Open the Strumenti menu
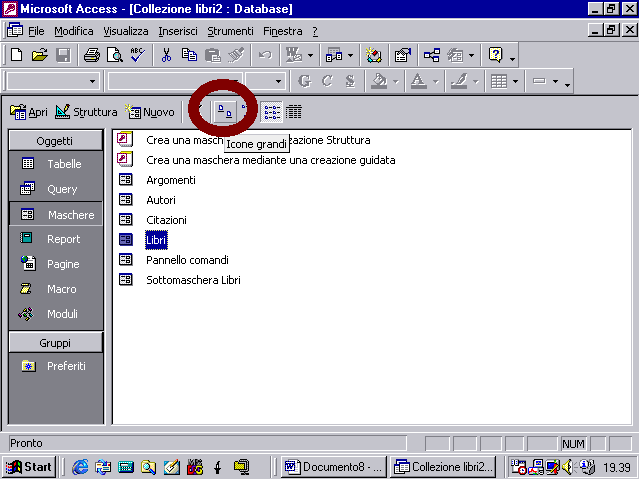This screenshot has height=479, width=639. [230, 31]
